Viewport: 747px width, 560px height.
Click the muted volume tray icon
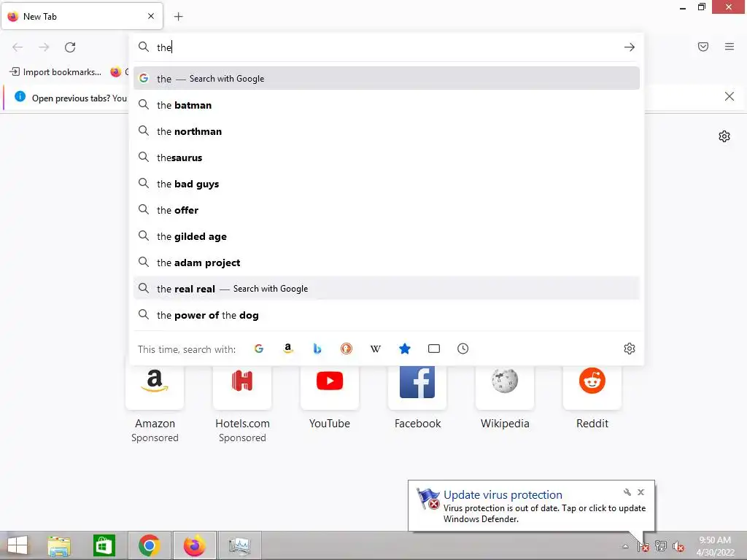(x=678, y=546)
